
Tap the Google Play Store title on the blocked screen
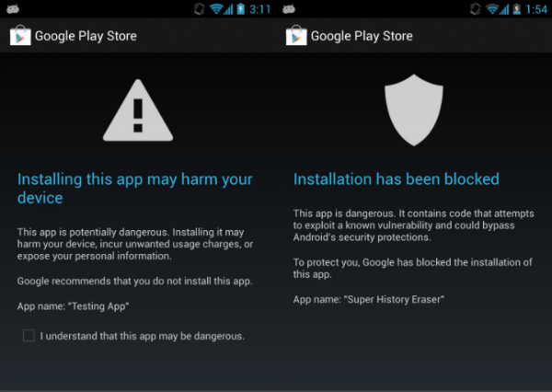pos(362,37)
